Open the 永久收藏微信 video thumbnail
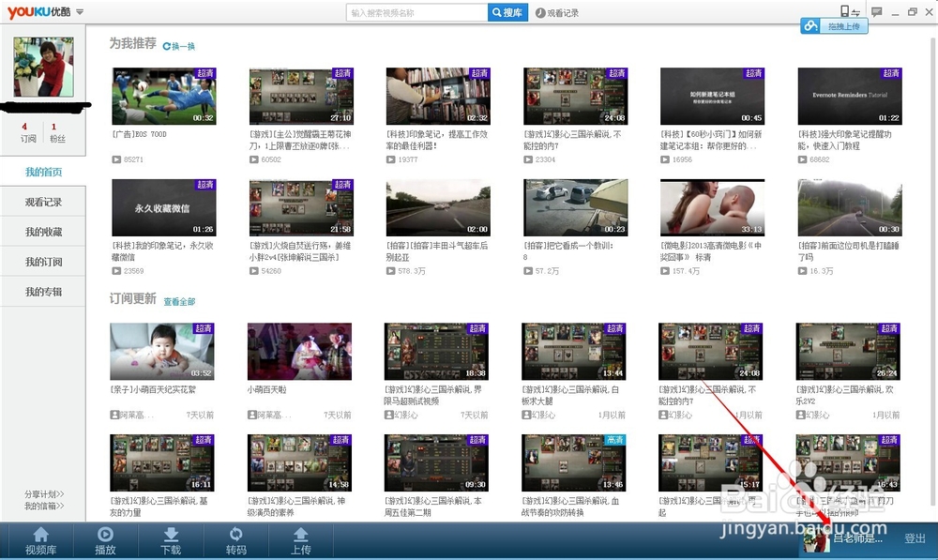 pyautogui.click(x=164, y=207)
